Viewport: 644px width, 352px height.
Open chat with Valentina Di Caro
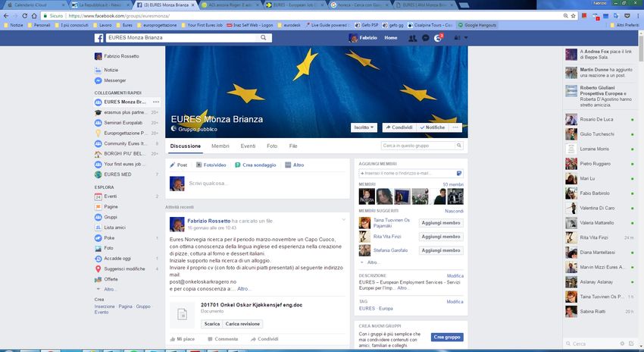click(601, 208)
